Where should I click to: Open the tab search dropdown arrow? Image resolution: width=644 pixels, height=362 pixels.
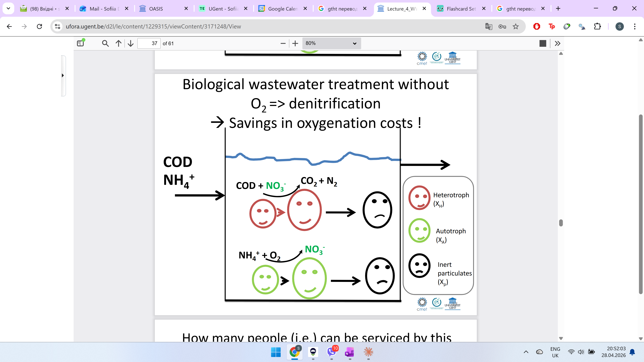(x=8, y=9)
